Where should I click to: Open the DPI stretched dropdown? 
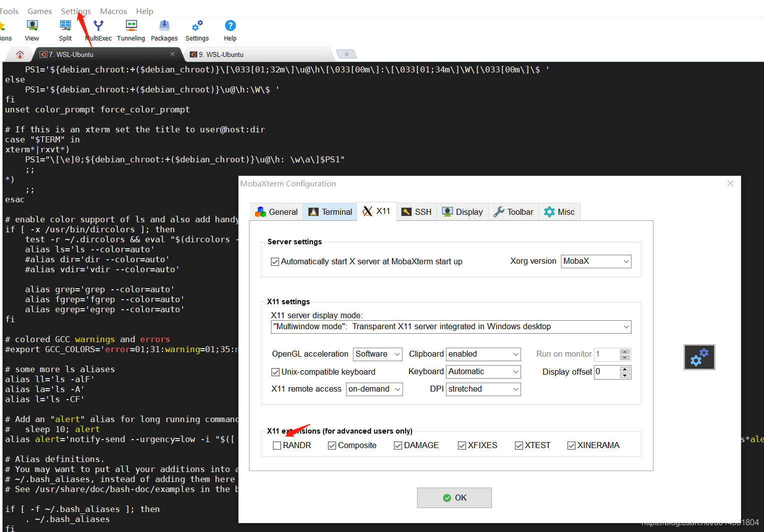pyautogui.click(x=483, y=389)
